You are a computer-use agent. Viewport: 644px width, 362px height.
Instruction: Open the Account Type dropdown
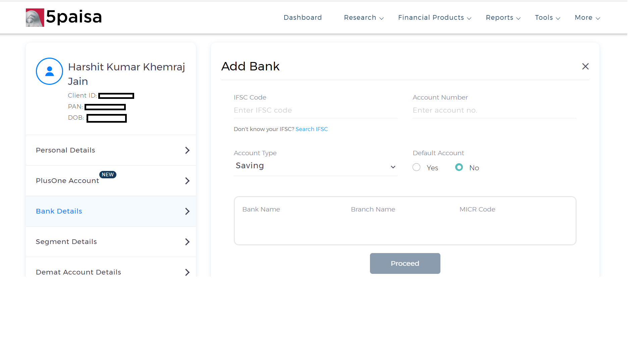point(315,166)
